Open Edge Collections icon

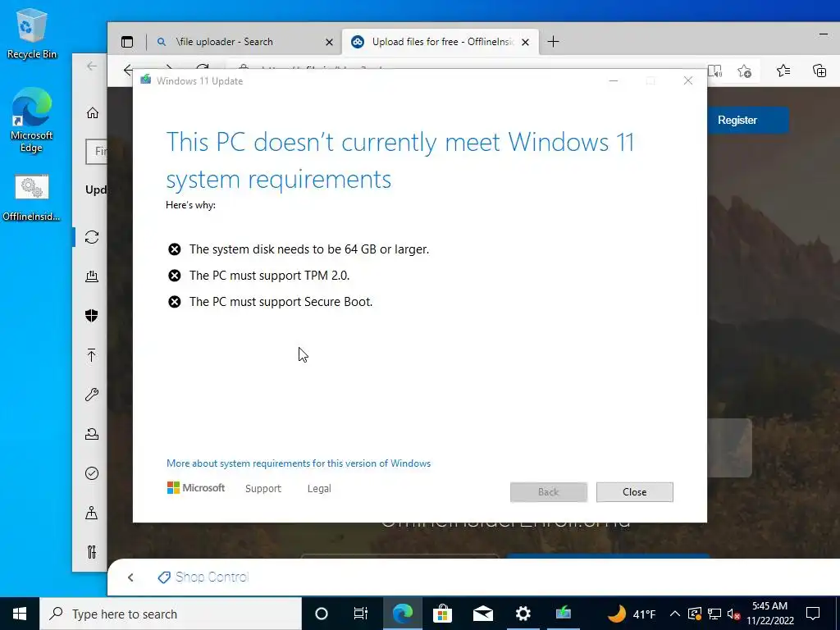point(819,71)
